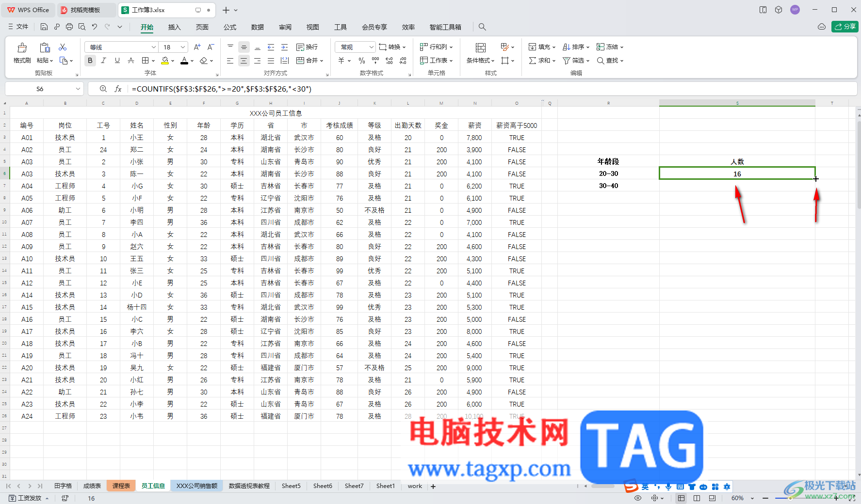Toggle italic formatting
This screenshot has width=861, height=504.
coord(103,61)
